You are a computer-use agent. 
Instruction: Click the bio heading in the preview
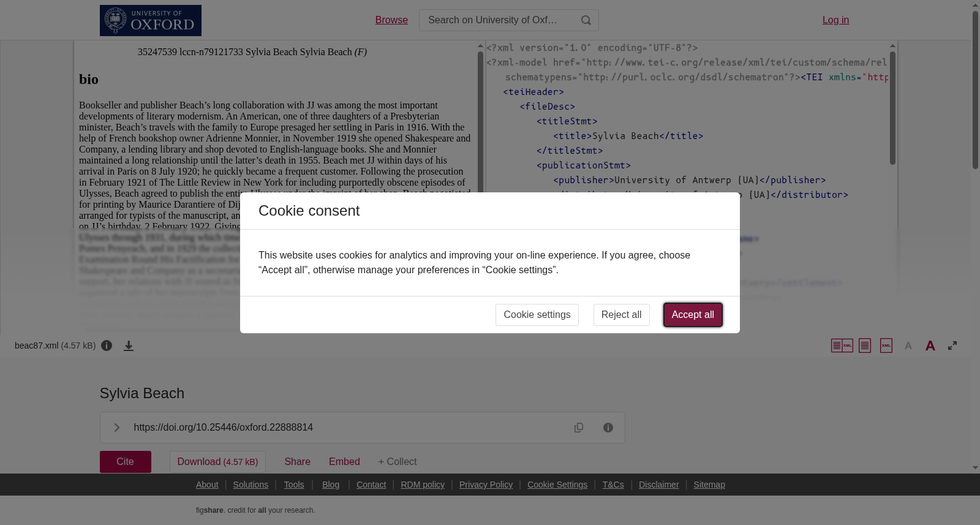[x=89, y=80]
